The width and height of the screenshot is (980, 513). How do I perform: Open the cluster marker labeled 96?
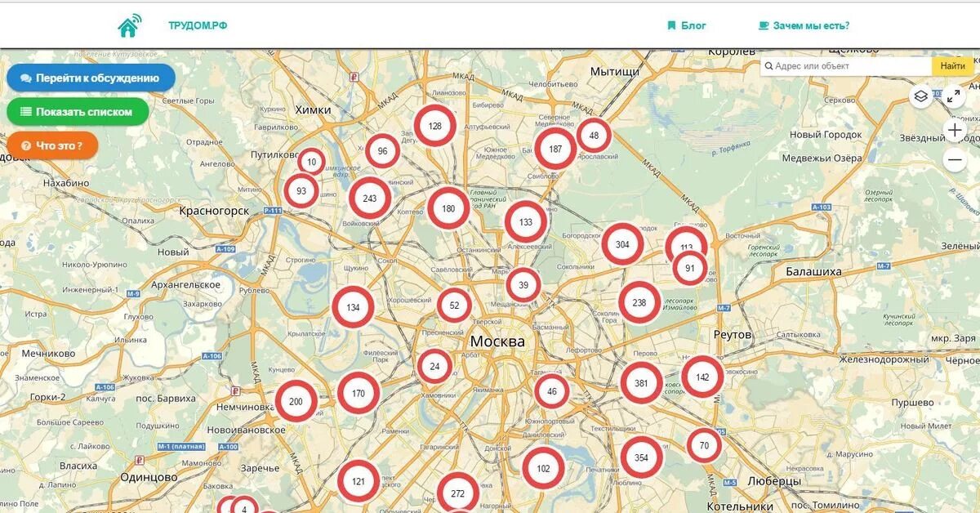(x=382, y=150)
